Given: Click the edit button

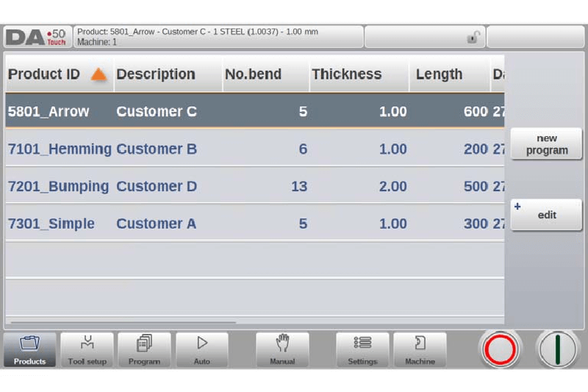Looking at the screenshot, I should (x=546, y=215).
